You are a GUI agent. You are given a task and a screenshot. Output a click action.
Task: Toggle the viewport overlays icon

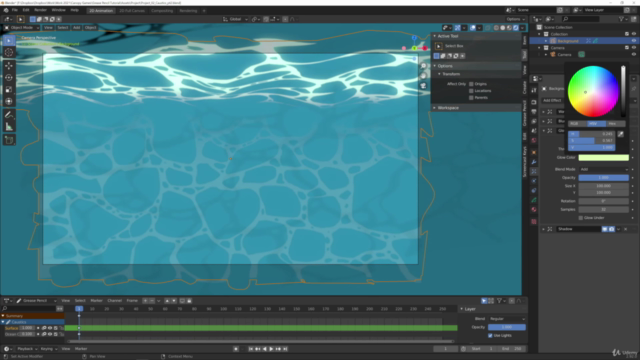473,28
